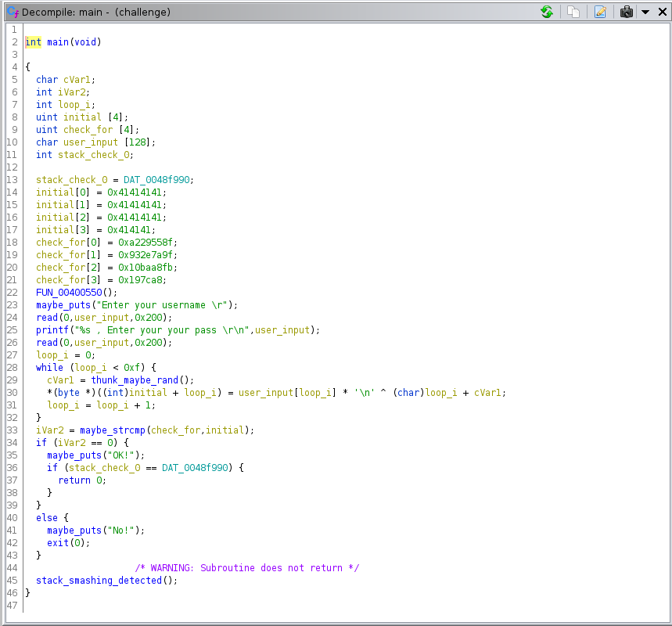Click the "Enter your username \r" string
Viewport: 672px width, 626px height.
tap(162, 305)
